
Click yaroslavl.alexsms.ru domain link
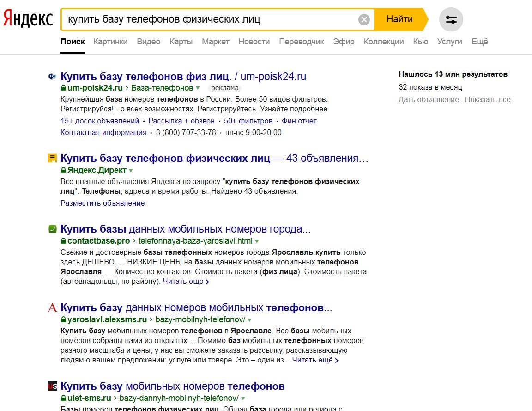point(107,319)
